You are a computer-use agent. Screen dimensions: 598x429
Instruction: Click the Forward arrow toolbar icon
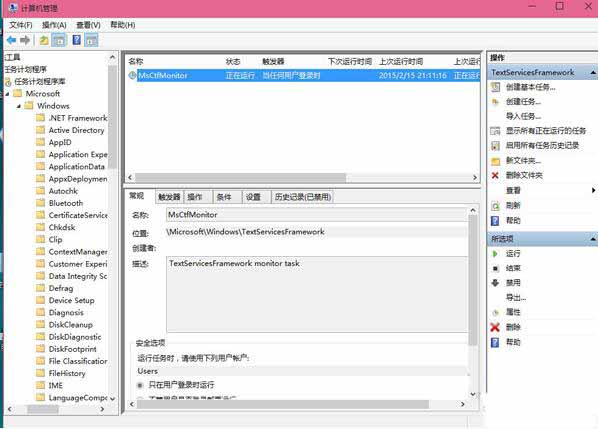(25, 40)
